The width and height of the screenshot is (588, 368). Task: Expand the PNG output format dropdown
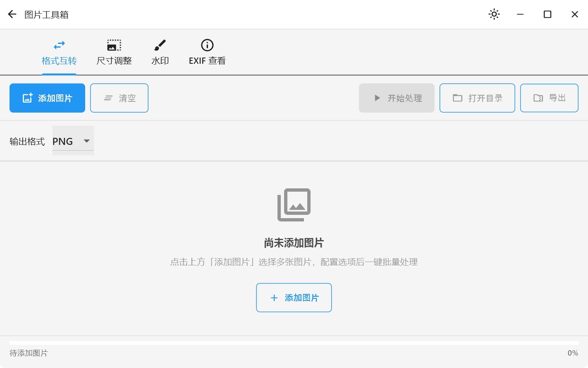click(73, 141)
